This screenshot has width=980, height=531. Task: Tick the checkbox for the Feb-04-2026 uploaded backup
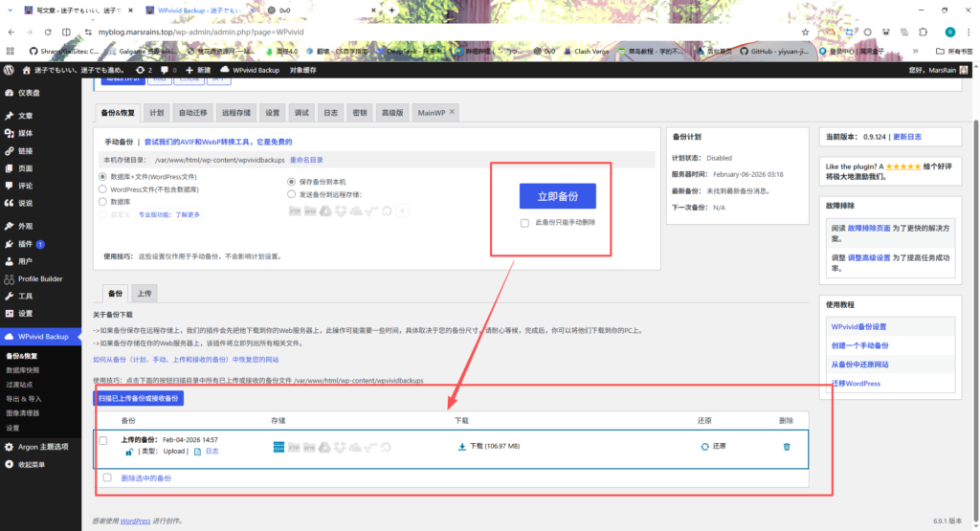pyautogui.click(x=103, y=440)
